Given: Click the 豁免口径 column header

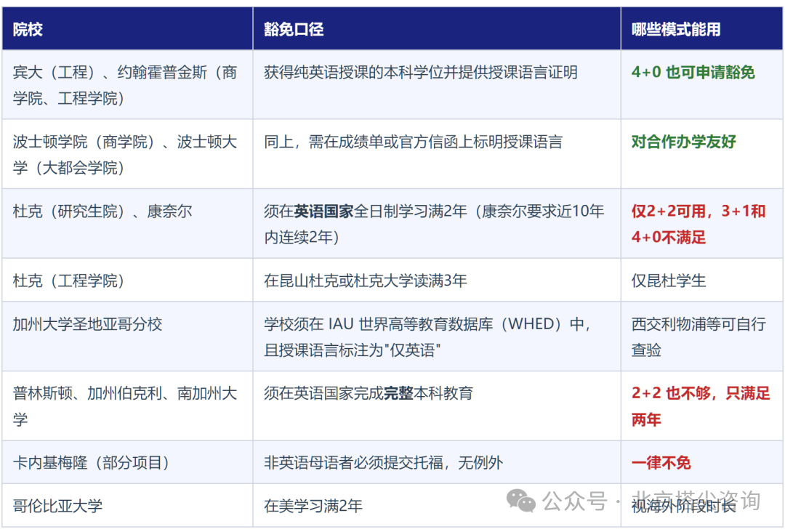Looking at the screenshot, I should pyautogui.click(x=437, y=28).
